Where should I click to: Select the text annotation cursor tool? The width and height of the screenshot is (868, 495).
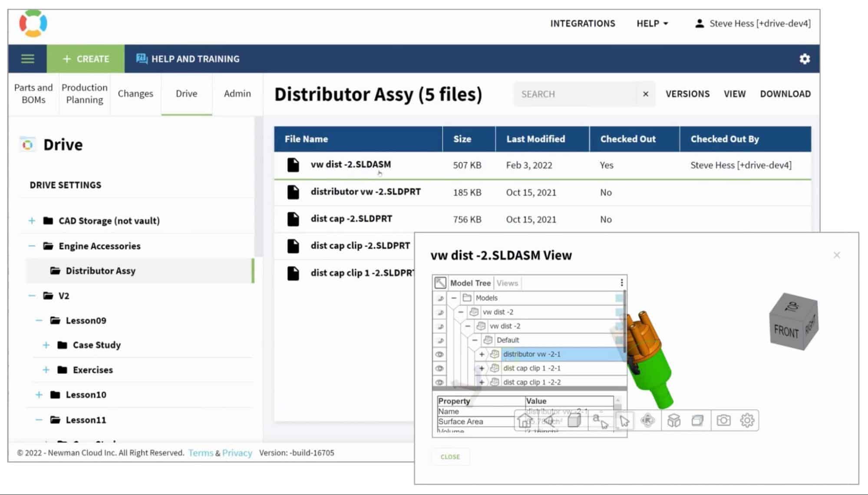[600, 420]
